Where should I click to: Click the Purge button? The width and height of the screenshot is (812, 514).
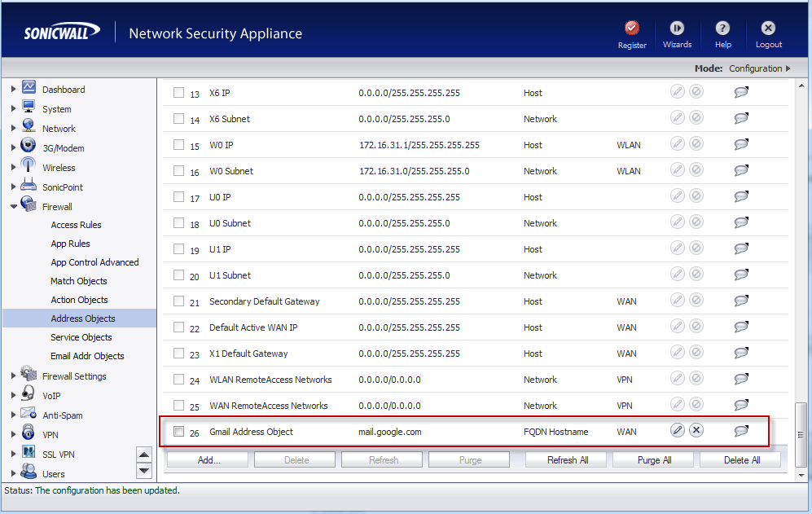469,459
